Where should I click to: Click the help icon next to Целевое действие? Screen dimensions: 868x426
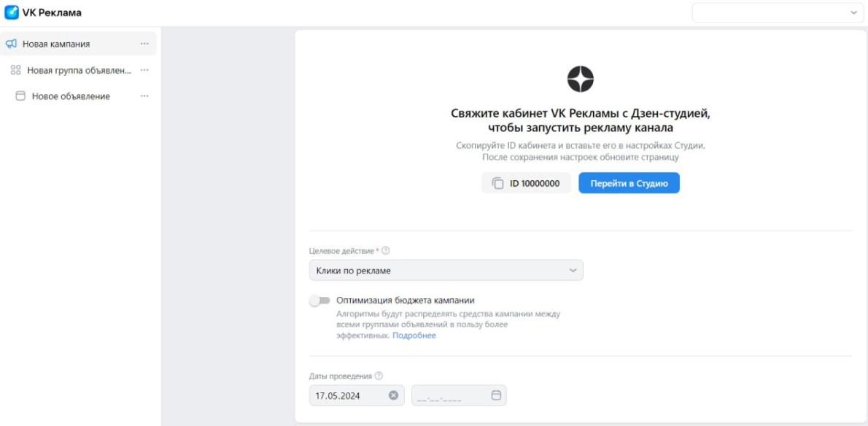point(386,251)
